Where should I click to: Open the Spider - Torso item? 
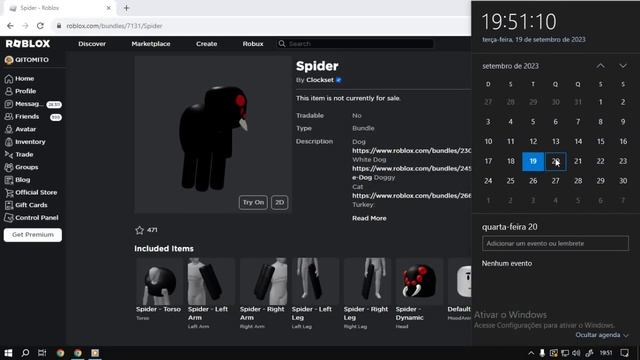coord(158,289)
